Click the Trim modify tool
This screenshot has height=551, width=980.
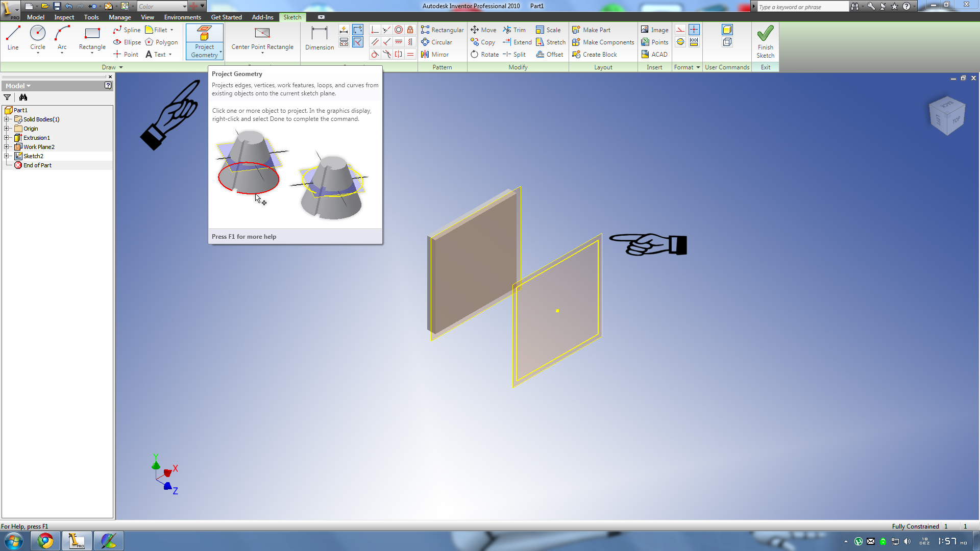pos(514,30)
